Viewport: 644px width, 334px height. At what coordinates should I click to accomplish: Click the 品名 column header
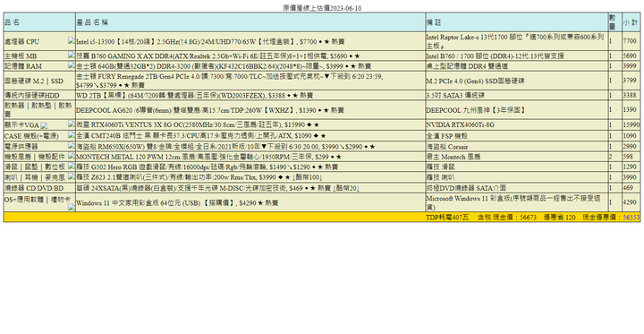(x=40, y=22)
